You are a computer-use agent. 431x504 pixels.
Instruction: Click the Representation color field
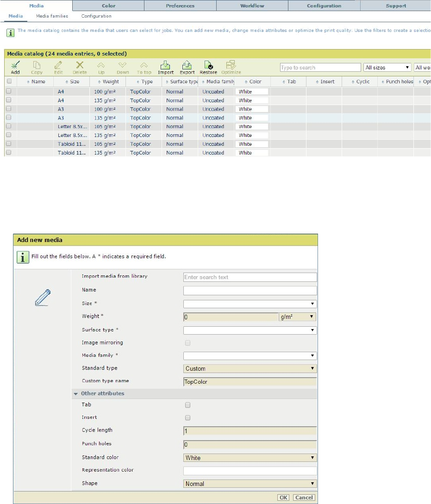pos(250,471)
